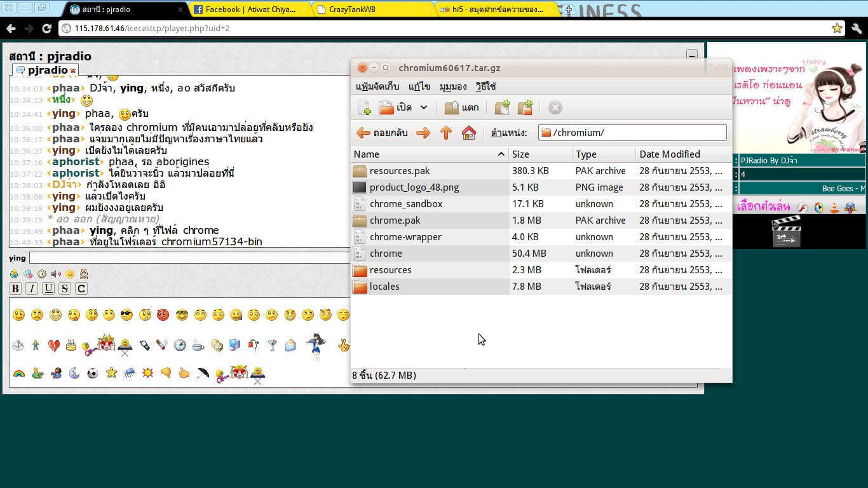
Task: Go to the archive home location
Action: (x=469, y=133)
